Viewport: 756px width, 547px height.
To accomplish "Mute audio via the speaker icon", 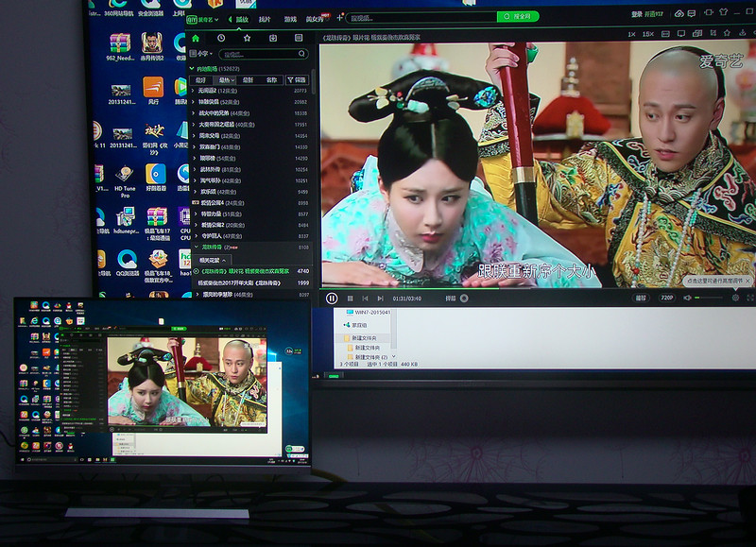I will (687, 298).
